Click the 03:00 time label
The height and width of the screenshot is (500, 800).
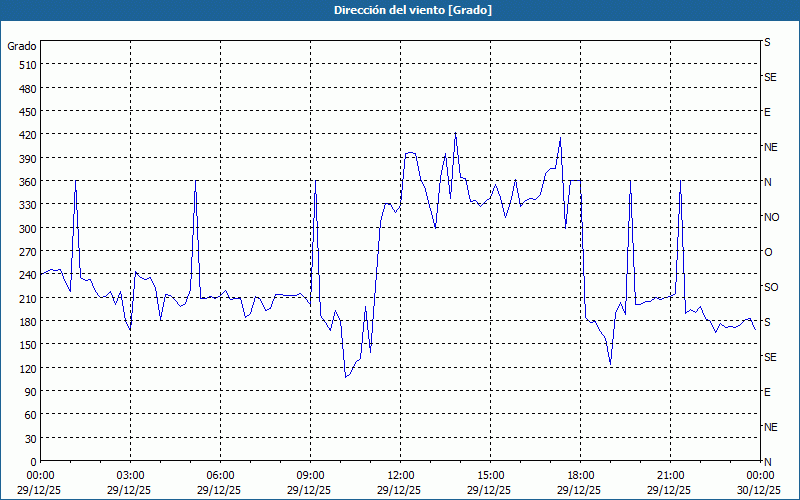click(x=130, y=475)
